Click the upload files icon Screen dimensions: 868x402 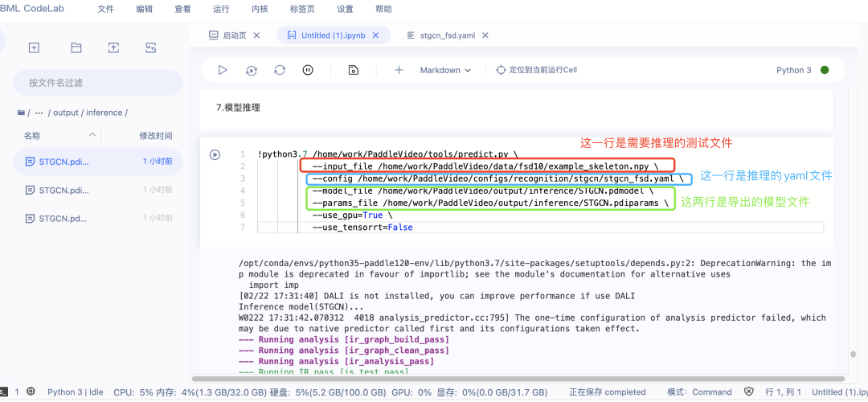(113, 48)
